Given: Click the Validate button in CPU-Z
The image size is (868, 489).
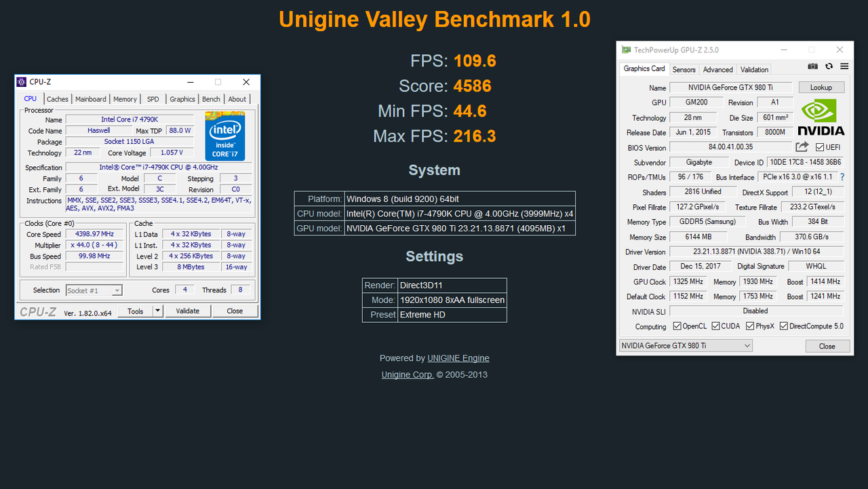Looking at the screenshot, I should coord(188,311).
